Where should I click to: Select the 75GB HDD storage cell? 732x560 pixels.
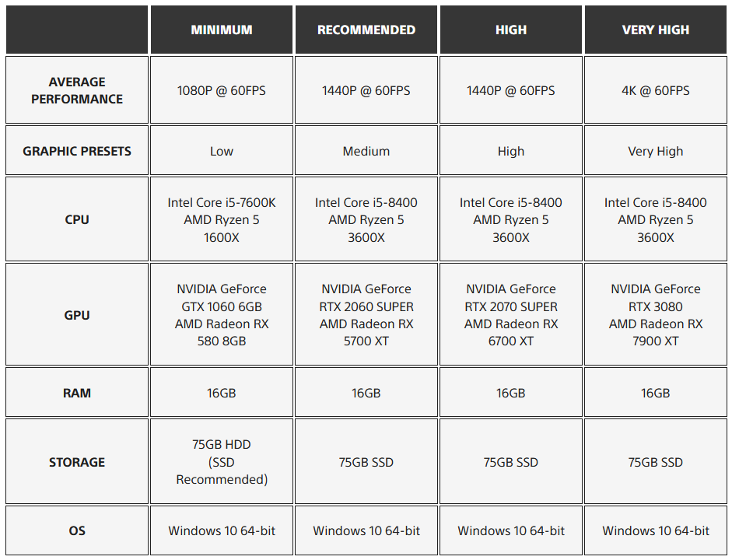222,462
